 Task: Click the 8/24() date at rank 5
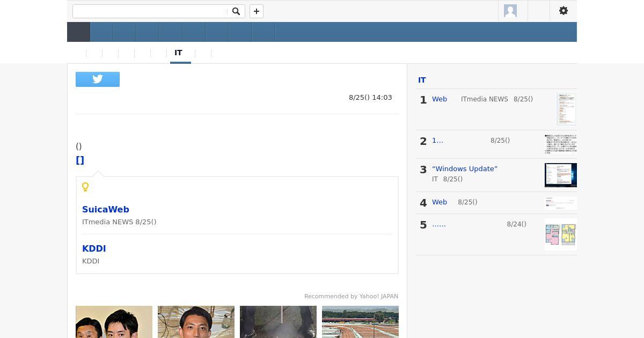516,224
